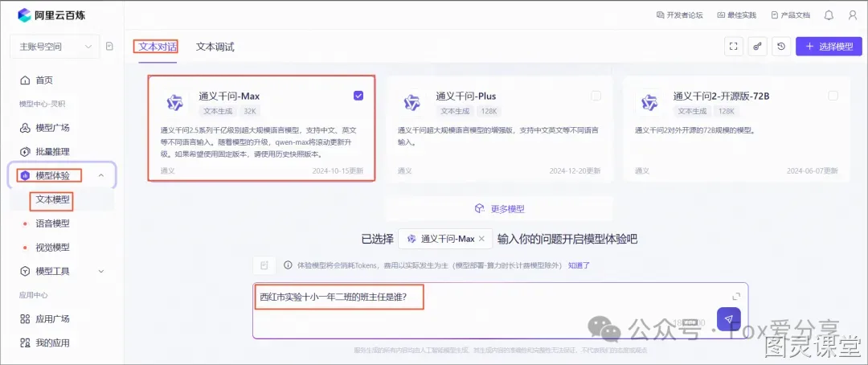Click the user profile icon
This screenshot has height=365, width=868.
click(x=853, y=15)
